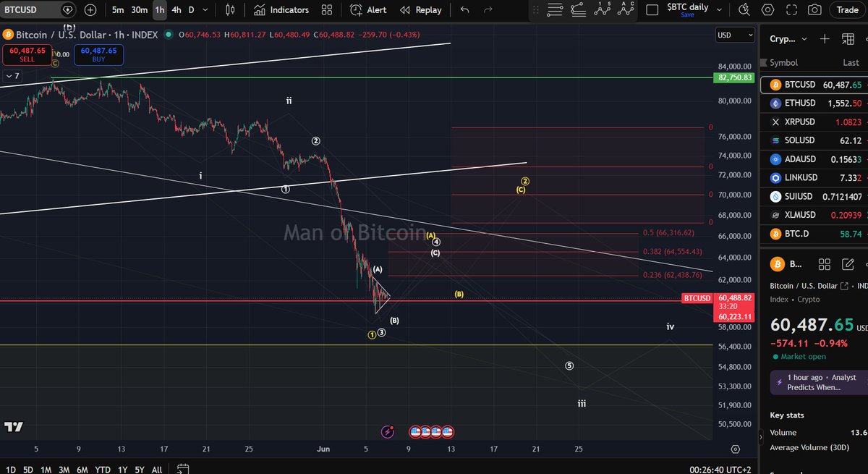The width and height of the screenshot is (868, 474).
Task: Select ETHUSD in the watchlist
Action: (x=814, y=103)
